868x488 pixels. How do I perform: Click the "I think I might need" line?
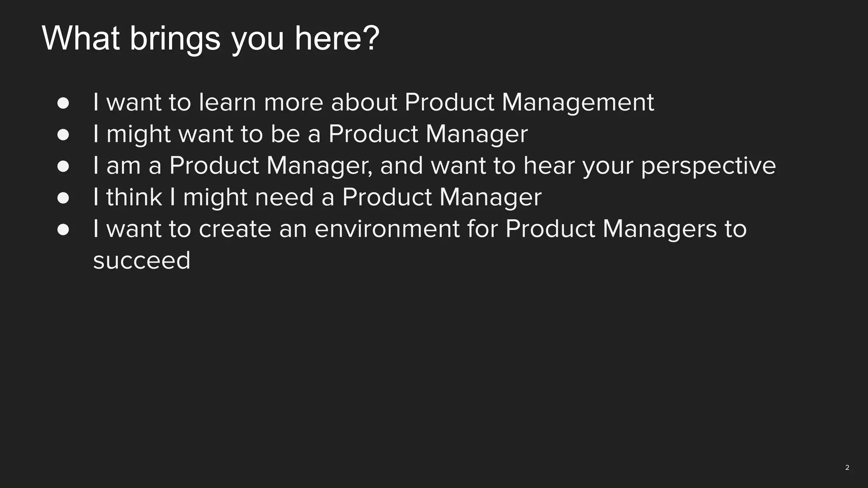[x=317, y=197]
